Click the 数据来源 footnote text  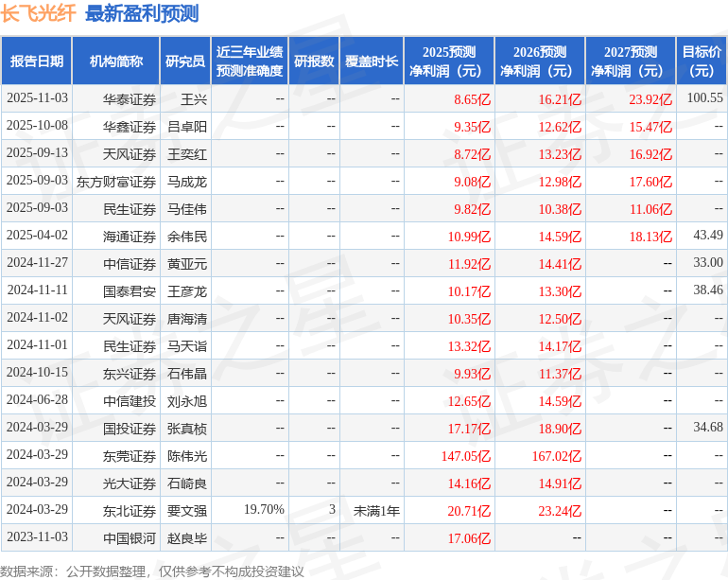[x=152, y=571]
